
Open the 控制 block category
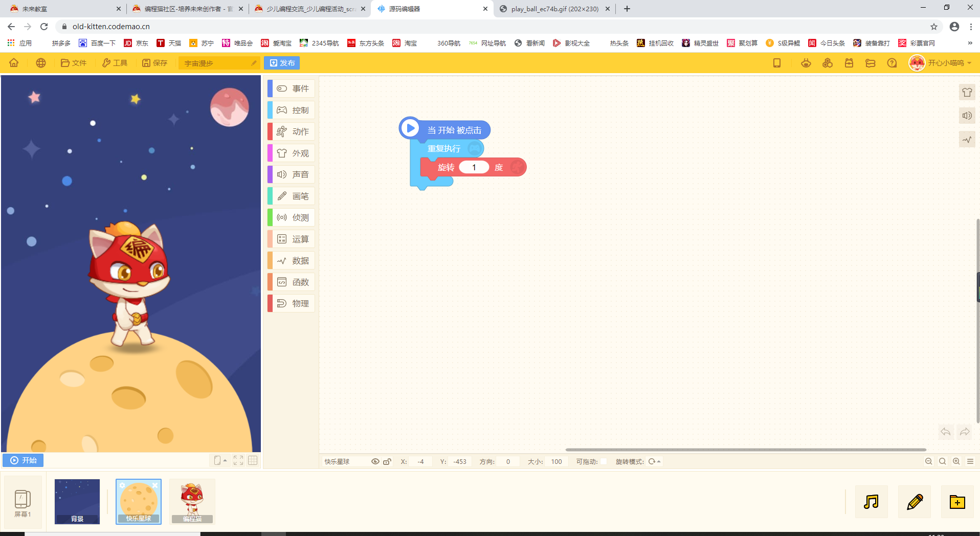(x=292, y=110)
